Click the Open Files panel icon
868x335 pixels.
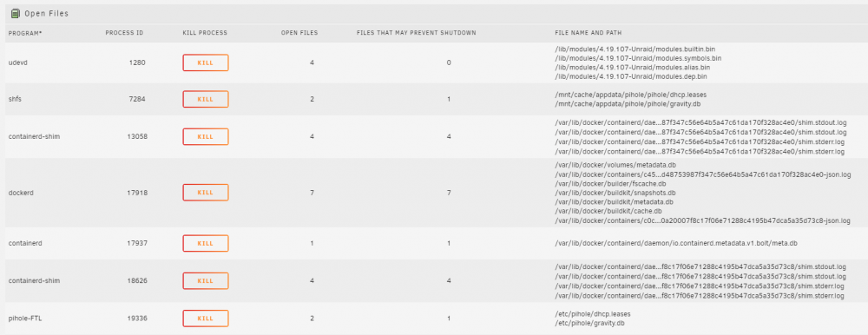(16, 13)
